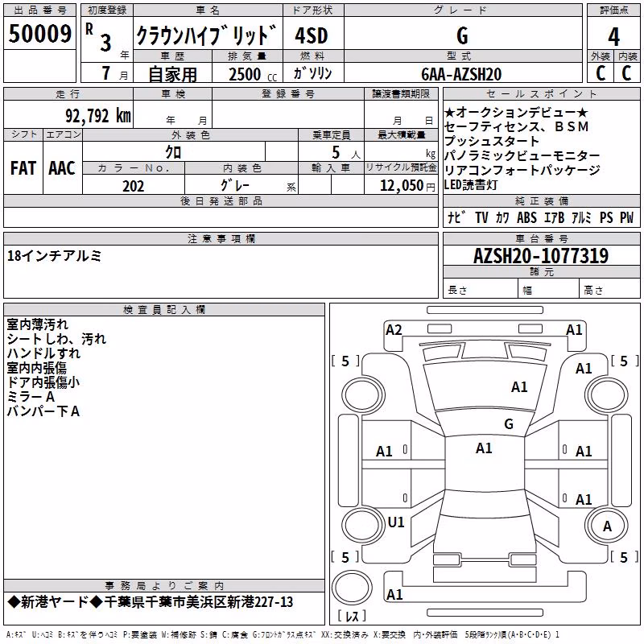
Task: Click displacement 2500 cc
Action: point(253,74)
